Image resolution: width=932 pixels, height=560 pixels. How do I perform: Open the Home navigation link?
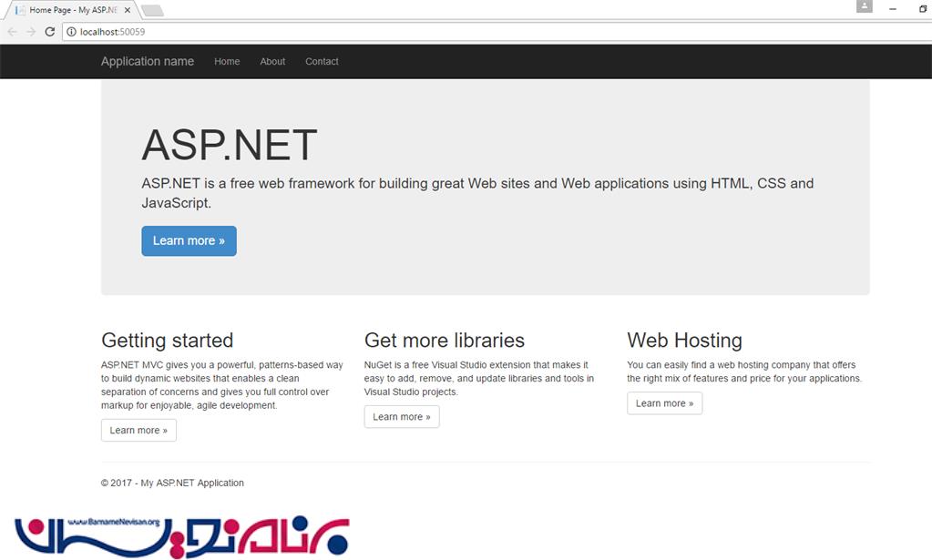[227, 61]
